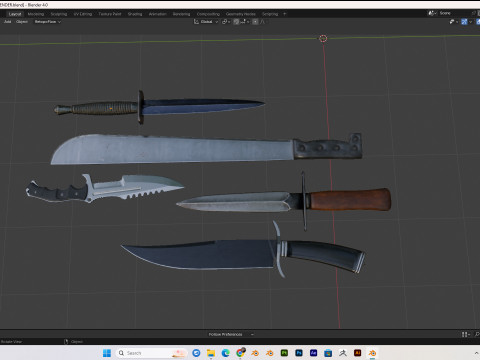Open Illustrator from the taskbar
Image resolution: width=480 pixels, height=360 pixels.
[358, 353]
